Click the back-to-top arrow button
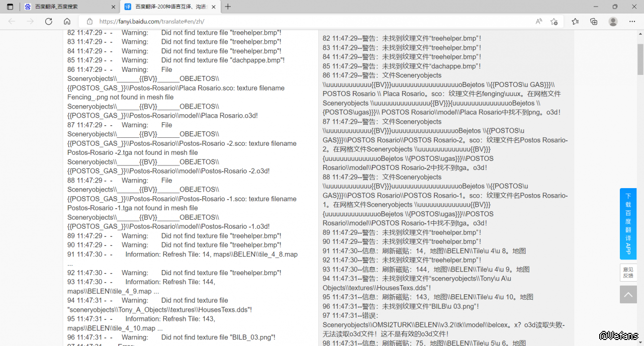 628,294
